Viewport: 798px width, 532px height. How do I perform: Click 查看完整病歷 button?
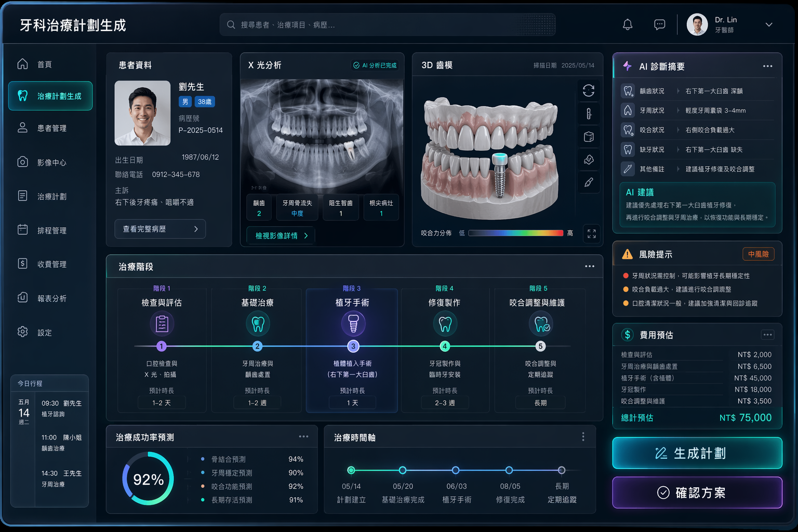pyautogui.click(x=160, y=229)
